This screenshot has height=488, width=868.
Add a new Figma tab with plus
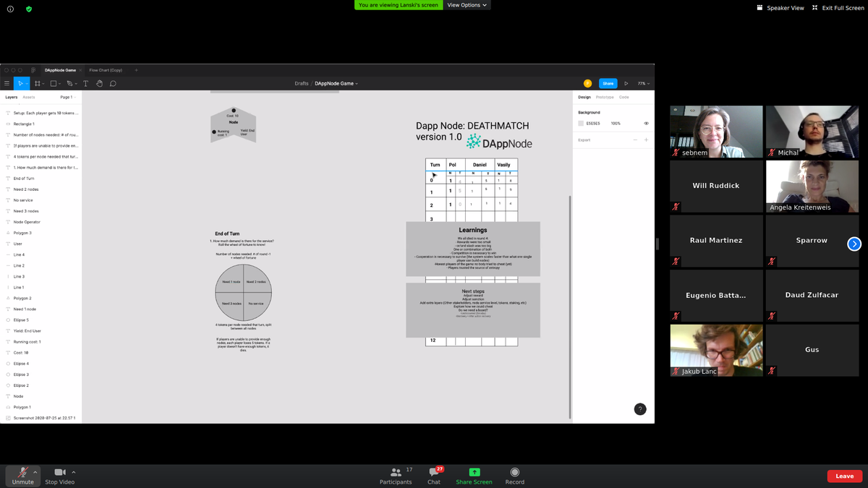click(x=136, y=70)
